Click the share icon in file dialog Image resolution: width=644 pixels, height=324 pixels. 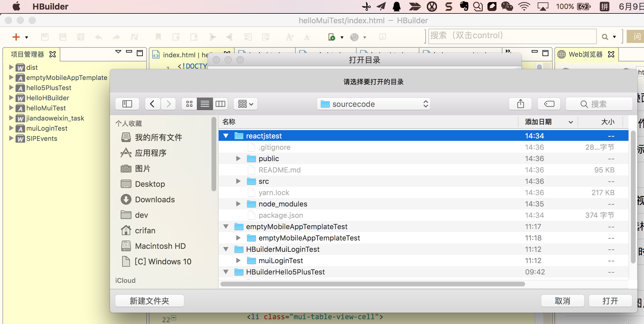click(520, 104)
